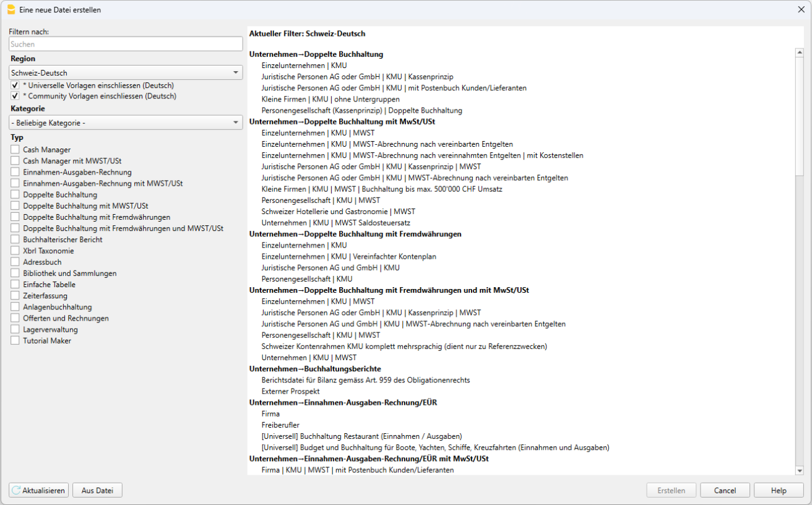Viewport: 812px width, 505px height.
Task: Click the vertical scrollbar thumb
Action: (x=799, y=117)
